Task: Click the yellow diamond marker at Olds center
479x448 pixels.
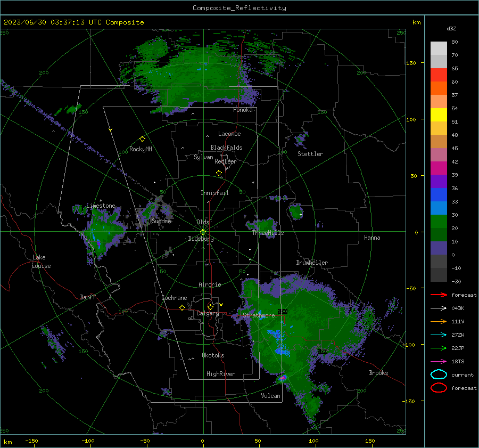Action: (x=203, y=232)
